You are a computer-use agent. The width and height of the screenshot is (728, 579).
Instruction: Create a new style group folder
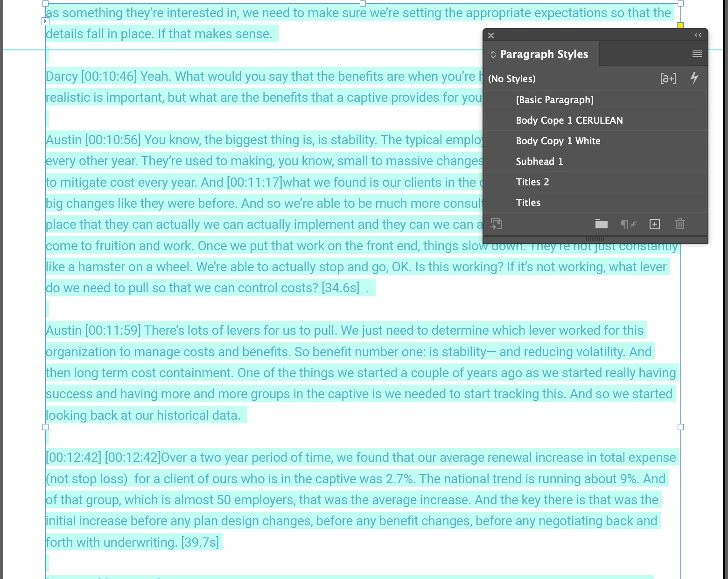[602, 224]
